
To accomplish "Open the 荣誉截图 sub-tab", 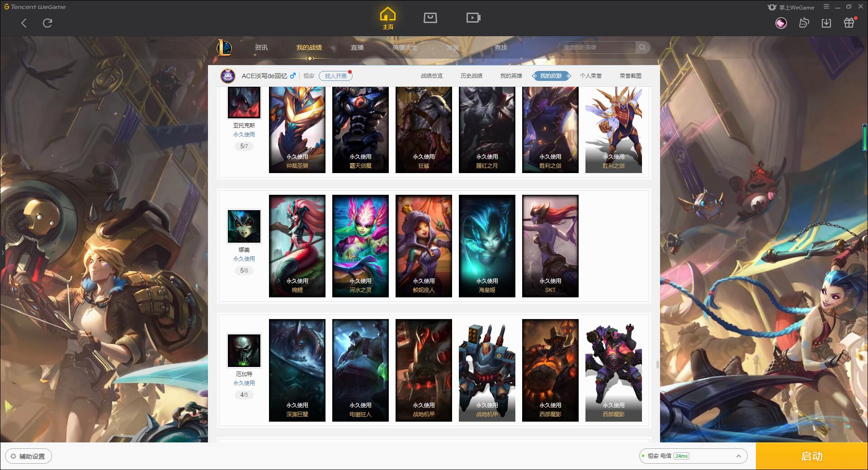I will tap(631, 76).
